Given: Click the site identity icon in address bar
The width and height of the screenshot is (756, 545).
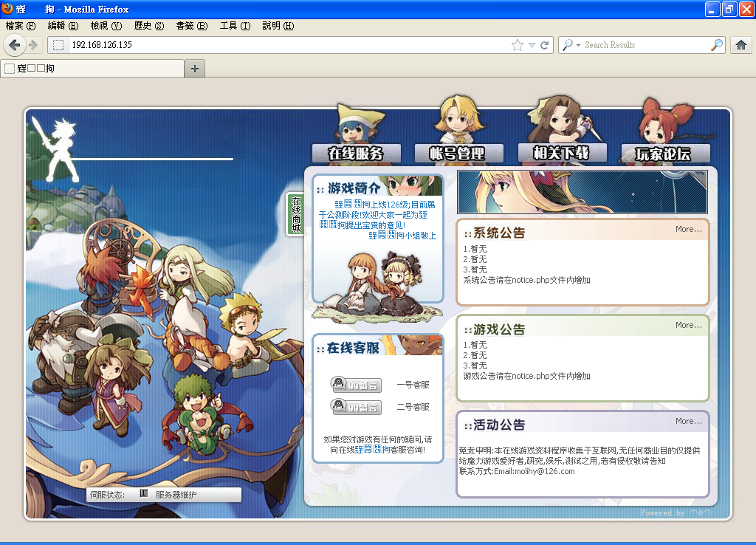Looking at the screenshot, I should [x=58, y=45].
